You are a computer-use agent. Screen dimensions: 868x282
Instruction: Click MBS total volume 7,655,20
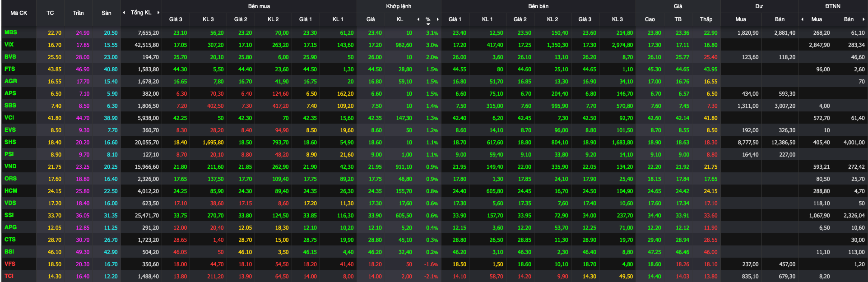(149, 33)
